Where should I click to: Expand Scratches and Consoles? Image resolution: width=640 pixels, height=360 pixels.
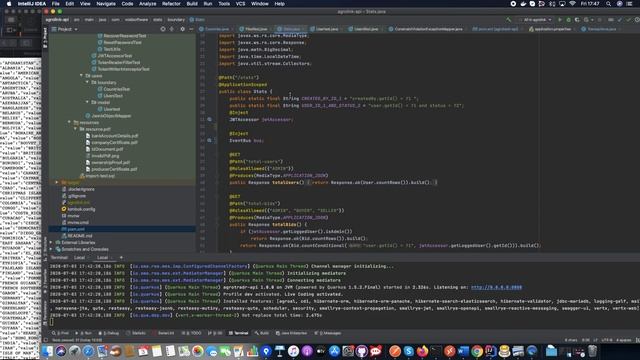pos(51,249)
